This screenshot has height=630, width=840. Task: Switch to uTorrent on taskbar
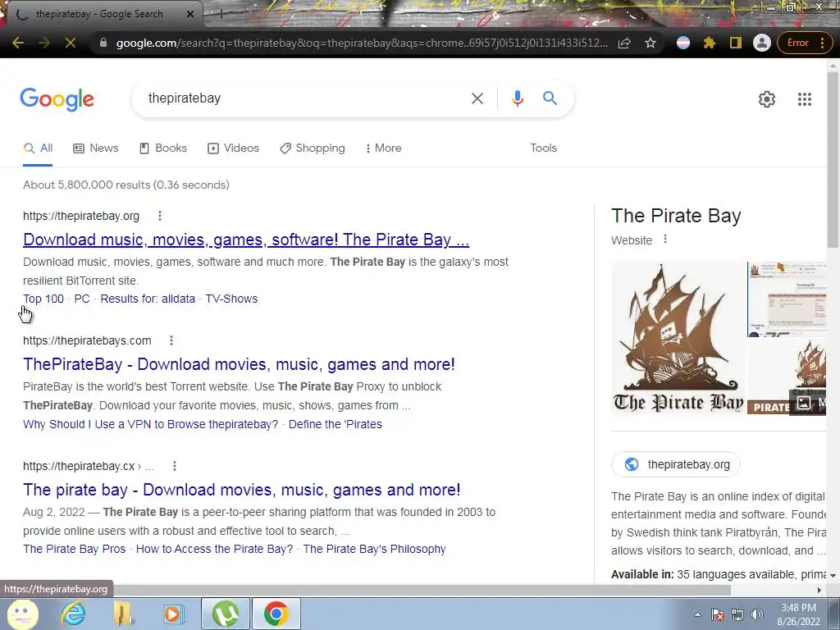point(225,614)
